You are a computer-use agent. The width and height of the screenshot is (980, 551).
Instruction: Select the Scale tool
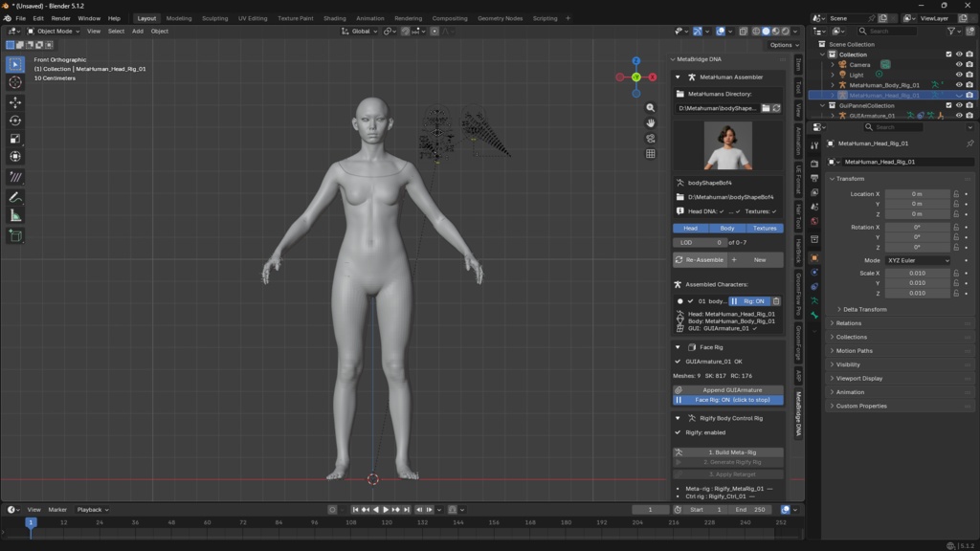pyautogui.click(x=15, y=139)
